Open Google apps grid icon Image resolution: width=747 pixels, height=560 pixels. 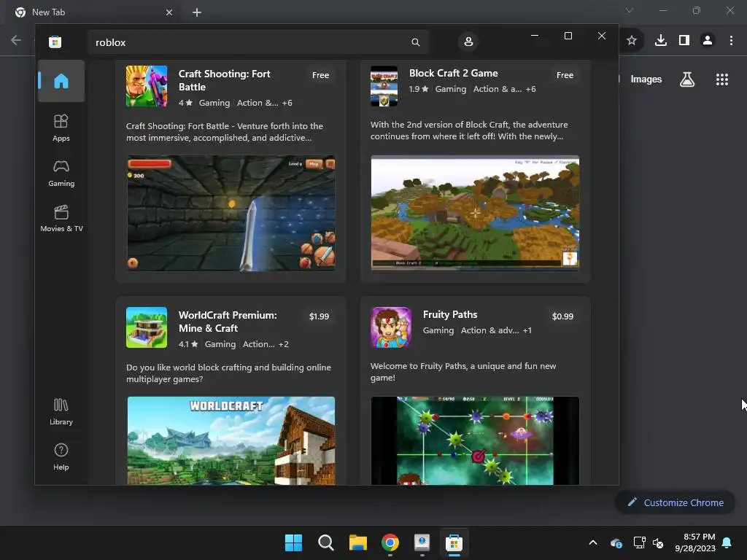click(x=722, y=79)
